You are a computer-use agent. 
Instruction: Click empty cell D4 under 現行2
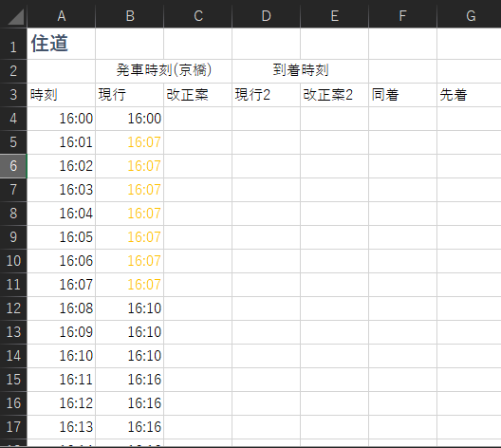click(x=267, y=119)
